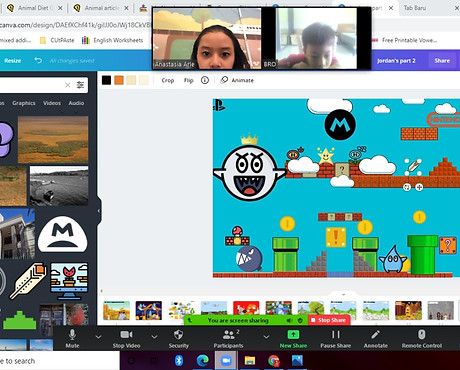
Task: Click the Jordan's part 2 design title
Action: pyautogui.click(x=396, y=61)
